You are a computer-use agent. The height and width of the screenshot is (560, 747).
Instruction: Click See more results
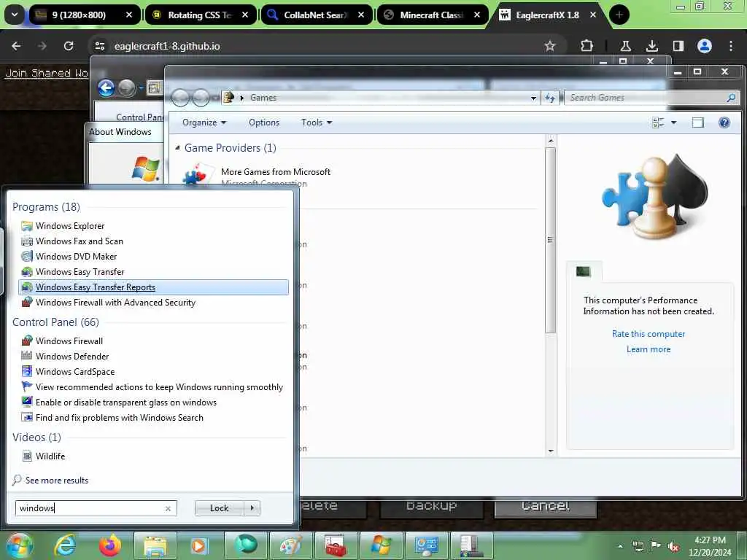pyautogui.click(x=50, y=480)
